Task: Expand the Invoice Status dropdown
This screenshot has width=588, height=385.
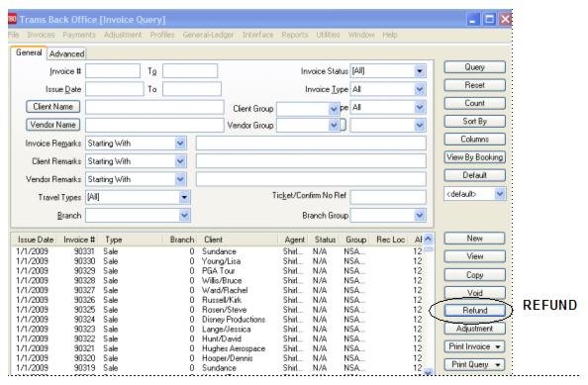Action: (x=420, y=71)
